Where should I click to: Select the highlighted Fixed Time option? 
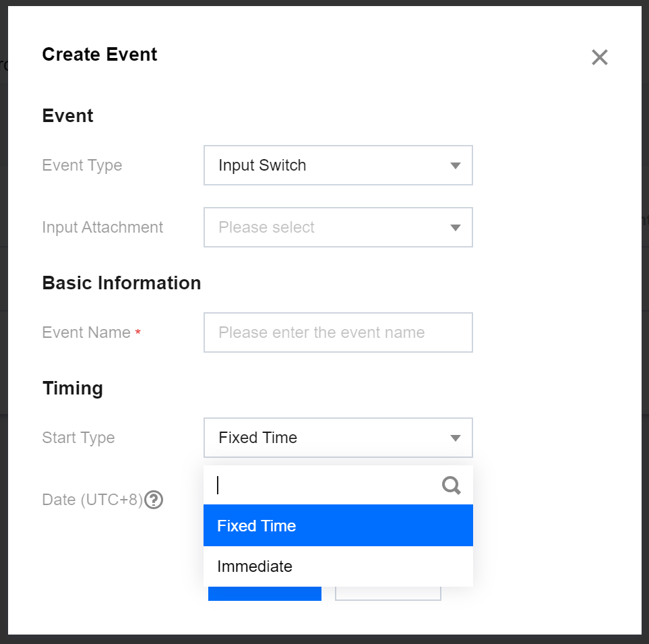click(x=337, y=526)
